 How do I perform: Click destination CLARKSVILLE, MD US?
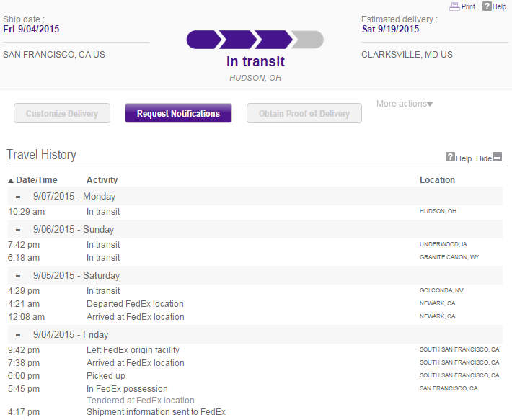click(x=407, y=55)
